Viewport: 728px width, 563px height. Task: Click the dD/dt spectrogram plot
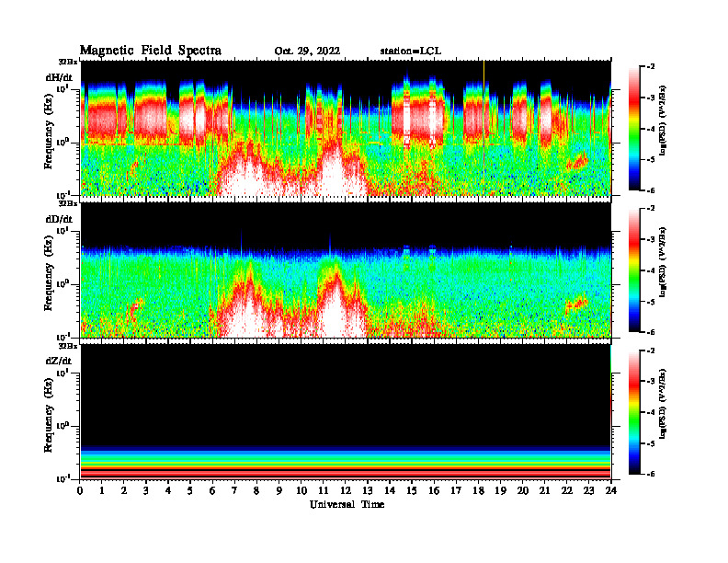[346, 270]
